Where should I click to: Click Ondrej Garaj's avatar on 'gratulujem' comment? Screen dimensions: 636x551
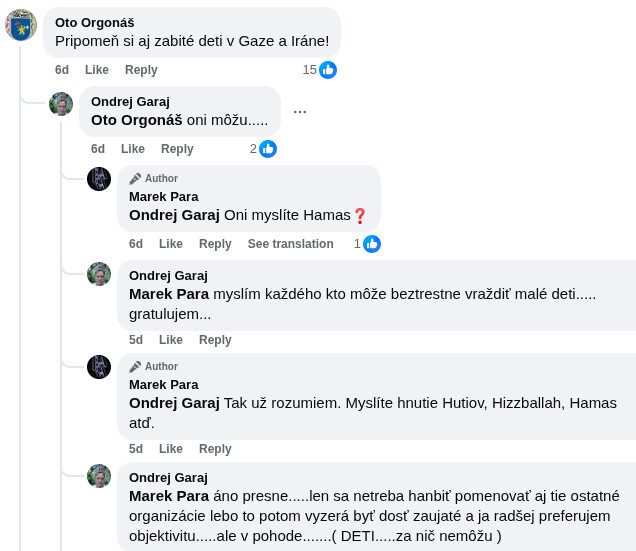tap(99, 274)
